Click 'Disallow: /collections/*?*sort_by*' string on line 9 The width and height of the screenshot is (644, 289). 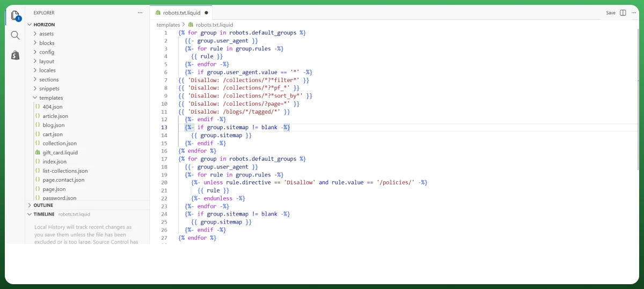pos(245,96)
